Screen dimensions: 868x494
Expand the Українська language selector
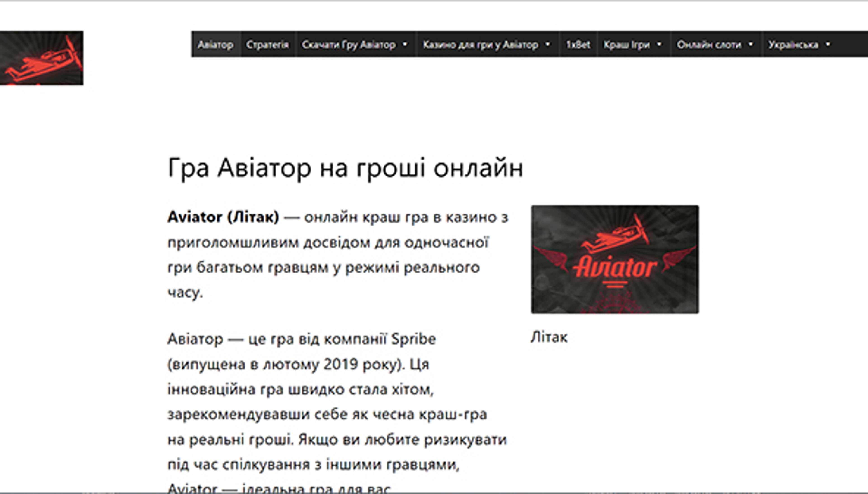click(827, 45)
